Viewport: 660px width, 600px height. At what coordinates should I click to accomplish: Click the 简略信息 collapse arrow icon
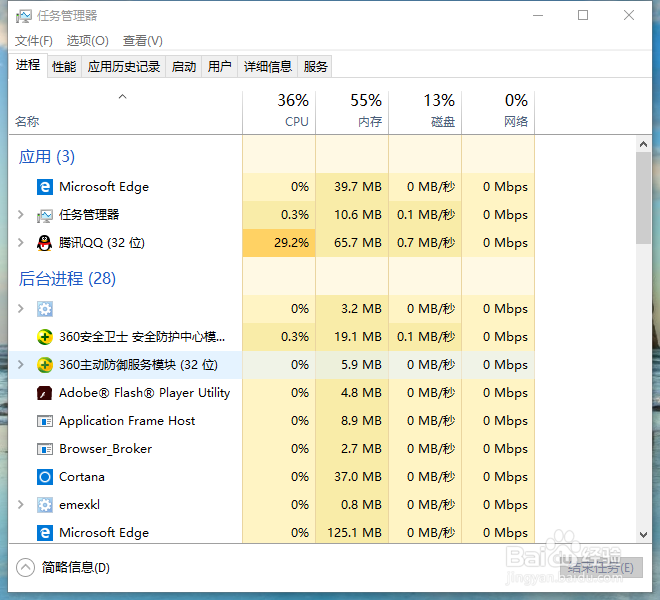coord(25,567)
